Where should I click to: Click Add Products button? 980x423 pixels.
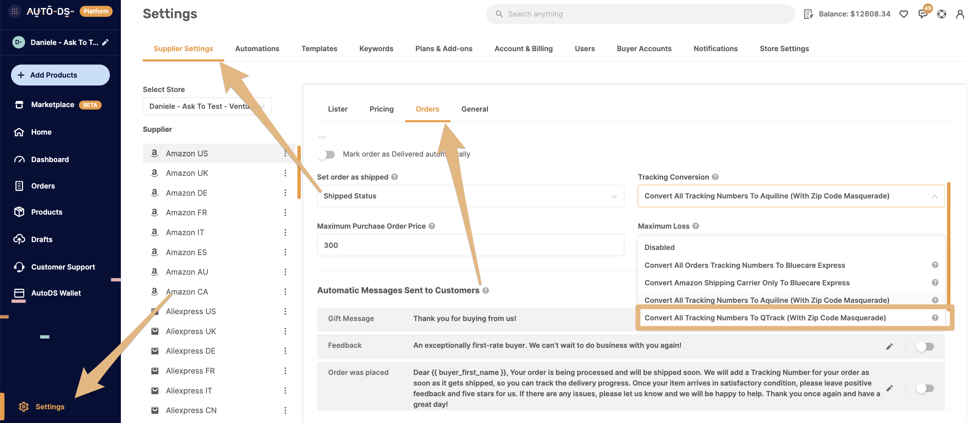[x=60, y=75]
